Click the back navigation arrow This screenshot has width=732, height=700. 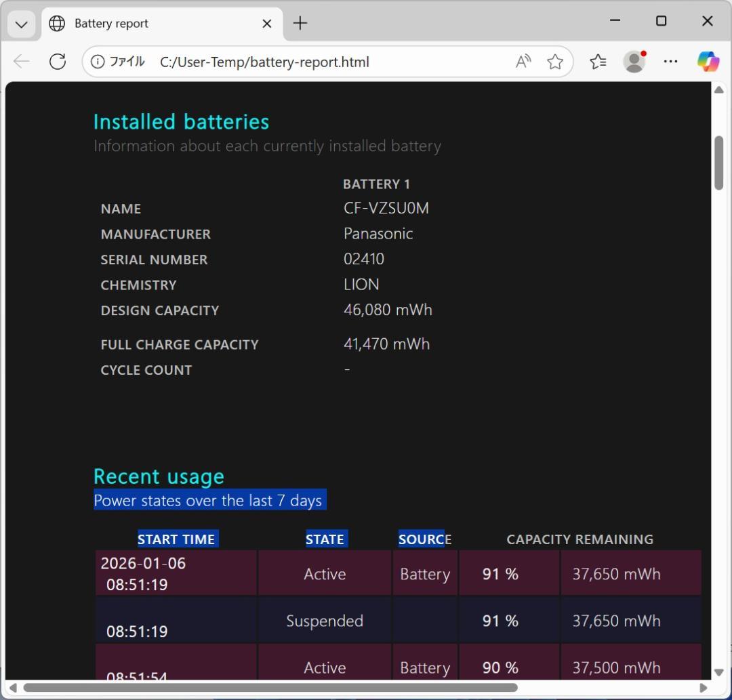(x=22, y=62)
